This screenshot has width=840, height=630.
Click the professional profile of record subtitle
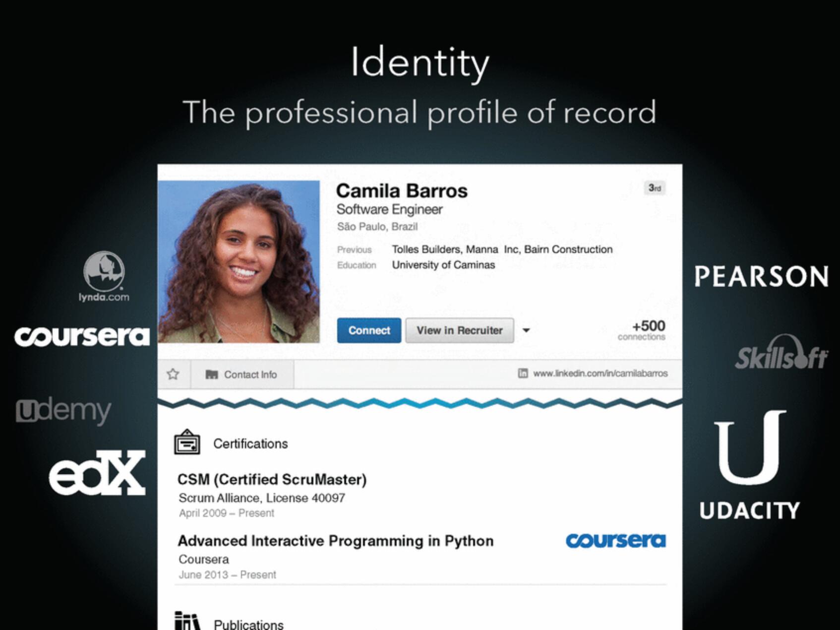point(420,113)
